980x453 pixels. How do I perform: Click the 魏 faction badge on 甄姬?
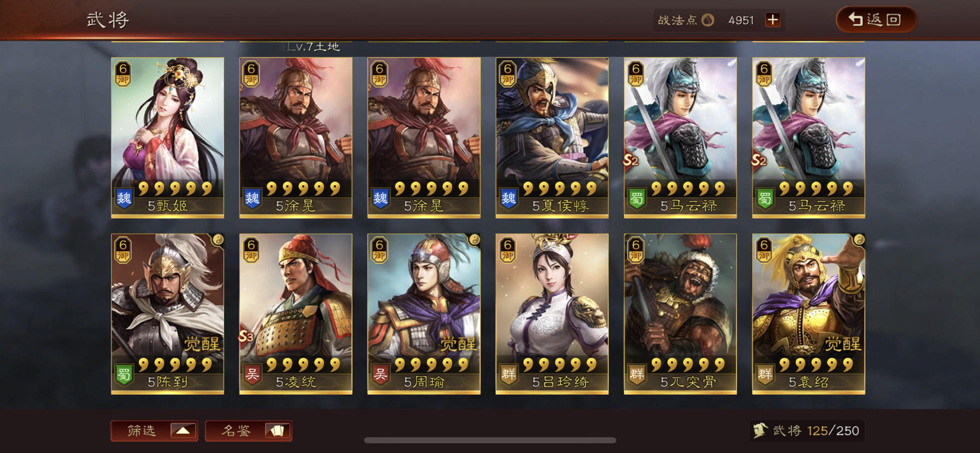124,198
